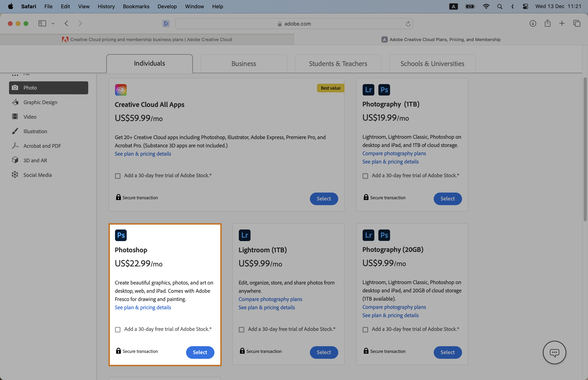The width and height of the screenshot is (588, 380).
Task: Click the tab overview icon
Action: tap(577, 23)
